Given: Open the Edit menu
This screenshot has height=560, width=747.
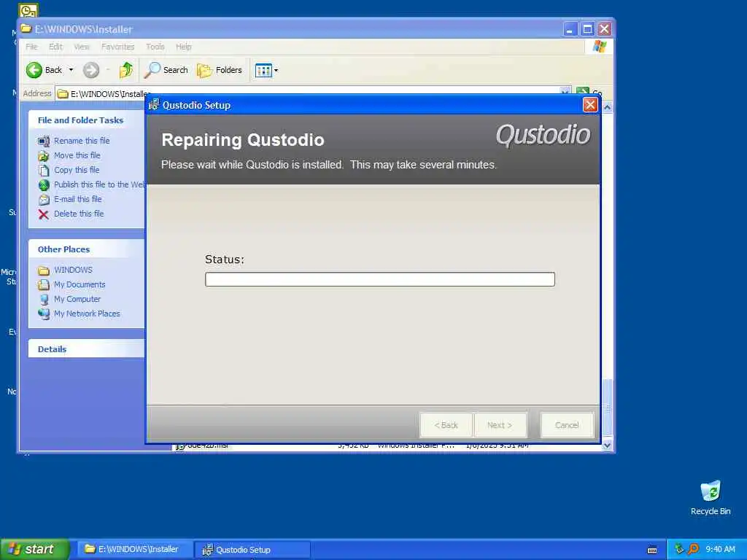Looking at the screenshot, I should 55,47.
